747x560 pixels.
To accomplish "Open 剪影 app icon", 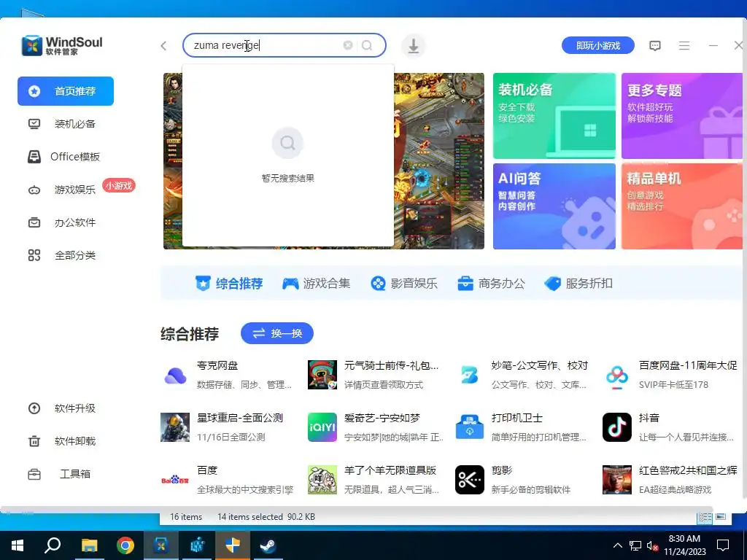I will 469,480.
